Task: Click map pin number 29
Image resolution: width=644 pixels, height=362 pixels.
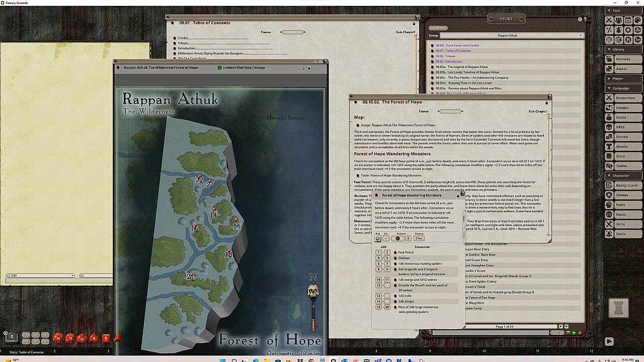Action: pos(199,178)
